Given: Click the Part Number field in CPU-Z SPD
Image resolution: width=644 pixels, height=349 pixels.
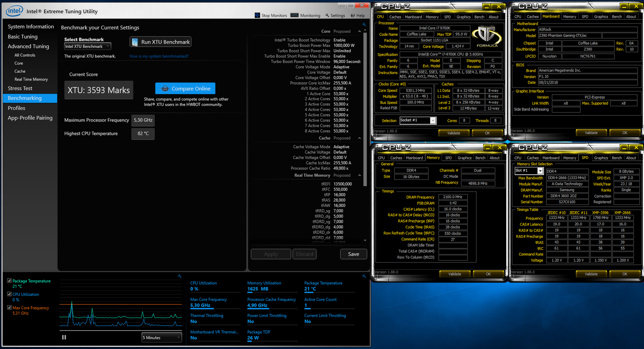Looking at the screenshot, I should click(567, 196).
